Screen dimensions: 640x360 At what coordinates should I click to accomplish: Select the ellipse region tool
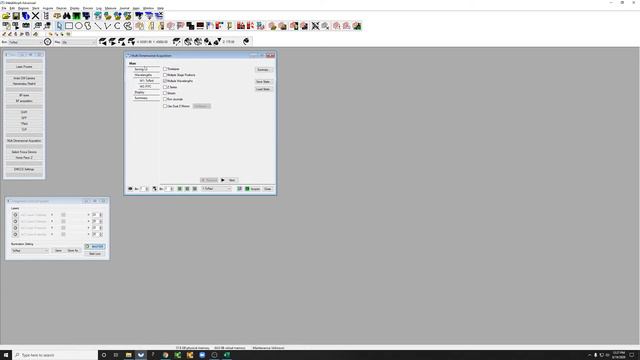tap(78, 26)
